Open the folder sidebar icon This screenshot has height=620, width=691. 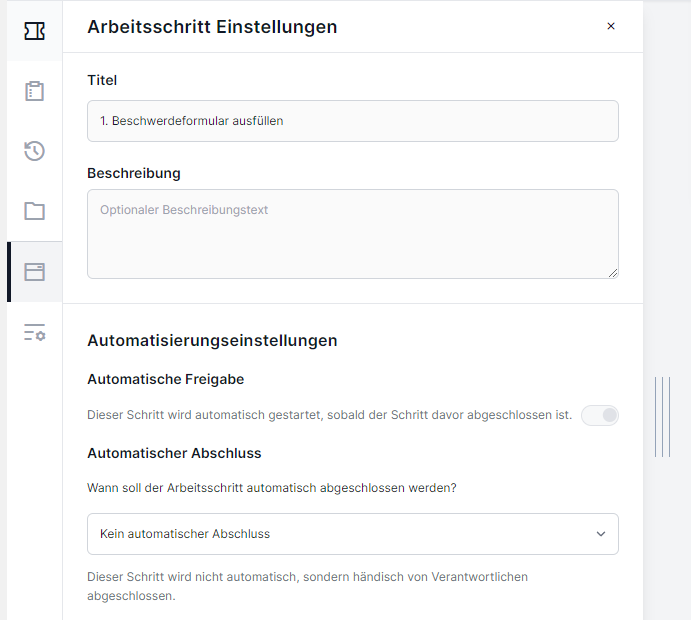(x=34, y=211)
